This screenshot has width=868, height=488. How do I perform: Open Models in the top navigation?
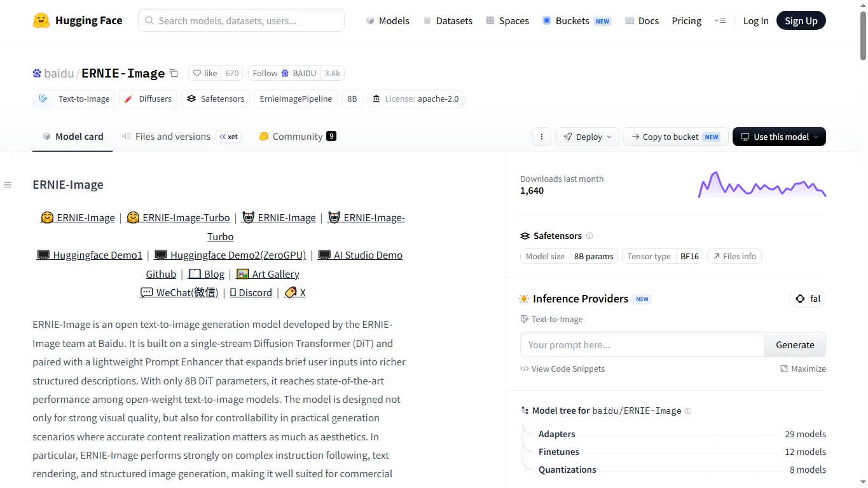(387, 20)
